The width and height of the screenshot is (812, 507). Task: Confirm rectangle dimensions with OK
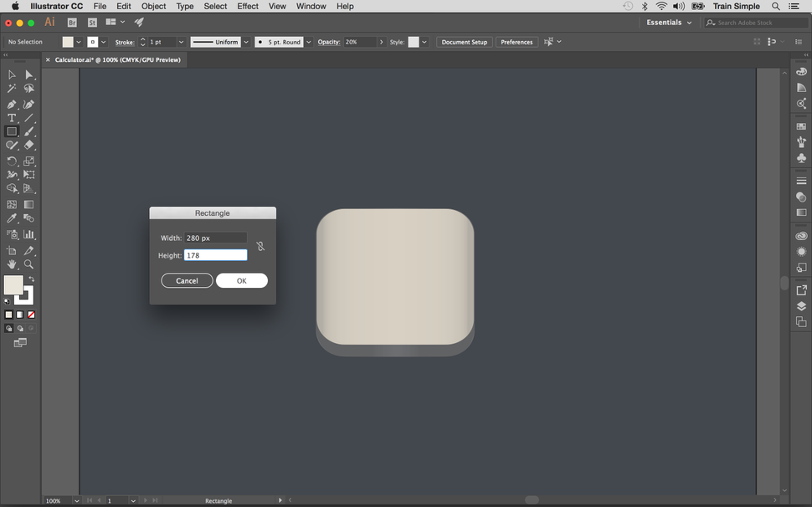[241, 280]
